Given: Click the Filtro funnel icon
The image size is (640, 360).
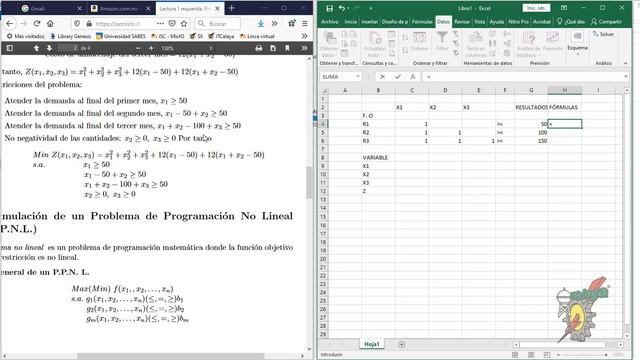Looking at the screenshot, I should tap(442, 42).
